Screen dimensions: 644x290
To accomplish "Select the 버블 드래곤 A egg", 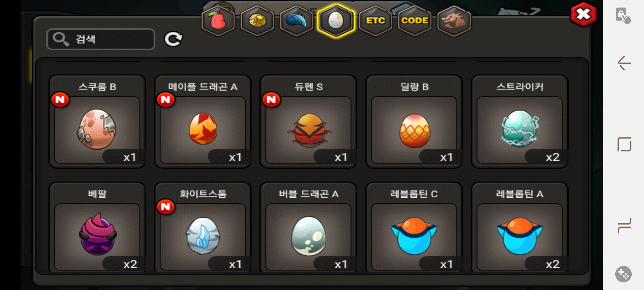I will click(x=309, y=228).
